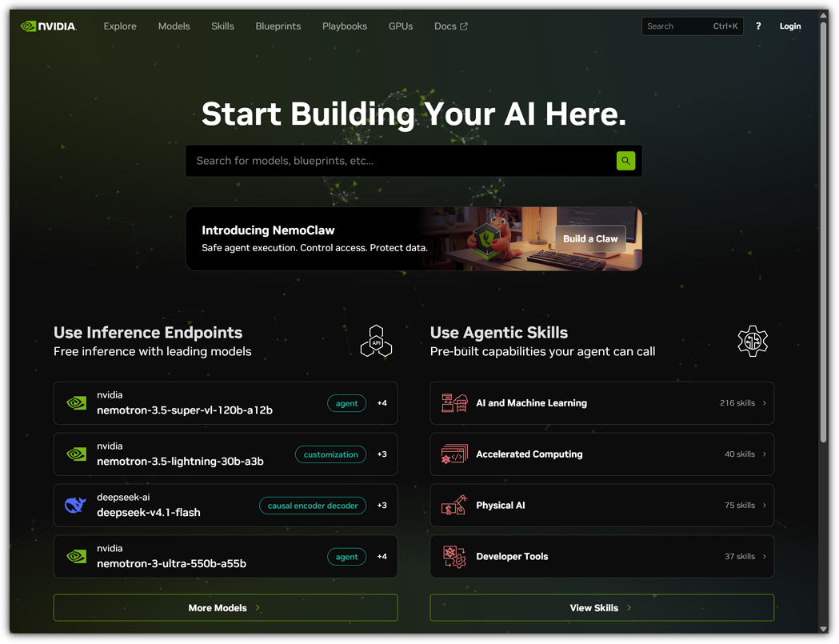The height and width of the screenshot is (644, 839).
Task: Expand AI and Machine Learning chevron
Action: pos(764,403)
